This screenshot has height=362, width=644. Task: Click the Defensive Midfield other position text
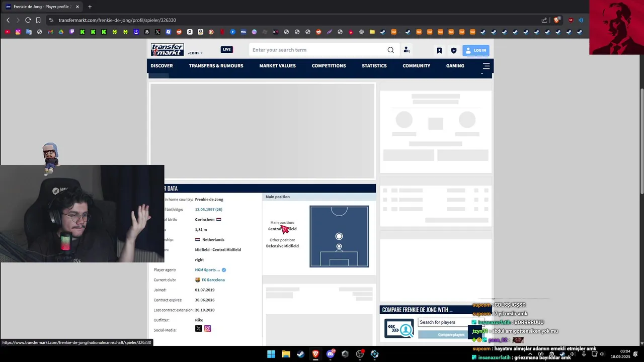[282, 246]
